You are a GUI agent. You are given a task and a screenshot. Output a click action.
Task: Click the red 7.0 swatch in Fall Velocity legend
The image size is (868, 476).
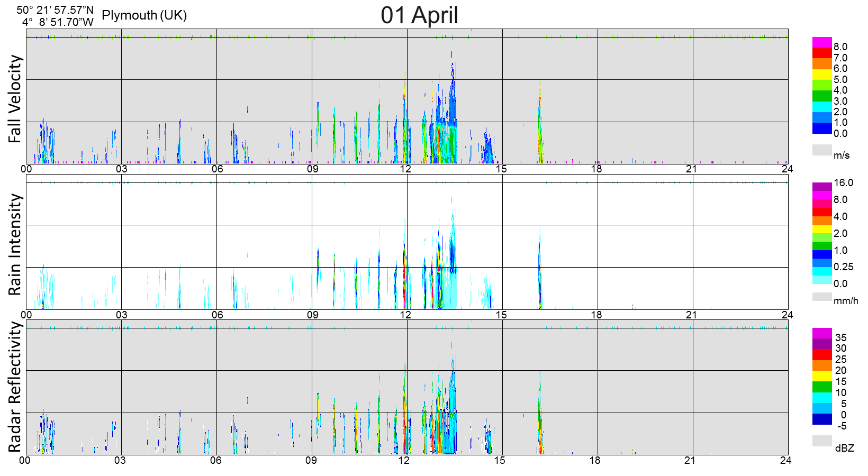822,53
